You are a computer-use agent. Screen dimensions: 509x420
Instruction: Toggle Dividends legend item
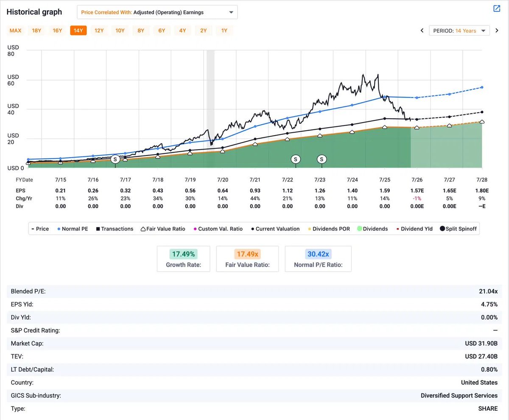click(372, 229)
